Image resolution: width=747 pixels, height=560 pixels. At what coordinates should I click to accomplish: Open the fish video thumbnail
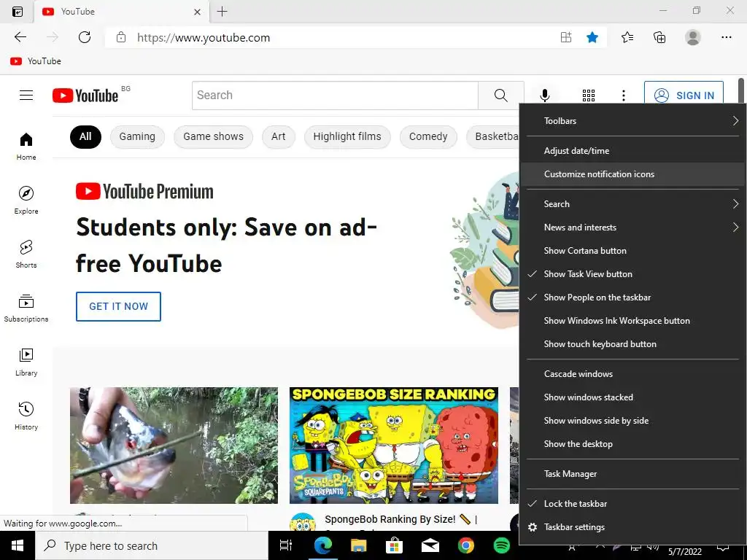pos(174,446)
